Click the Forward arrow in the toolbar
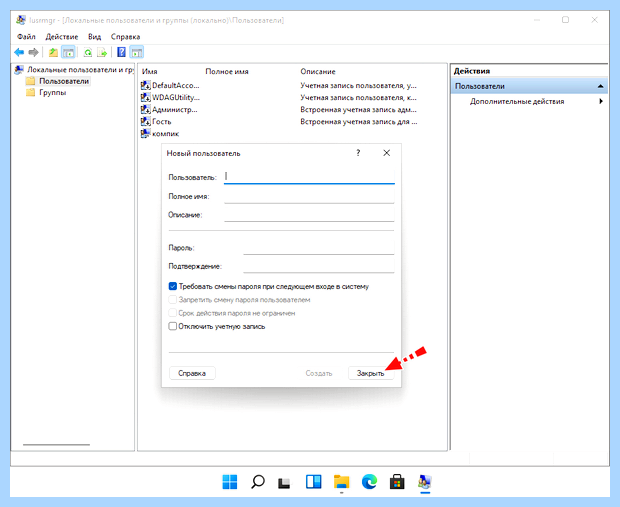 click(x=34, y=52)
